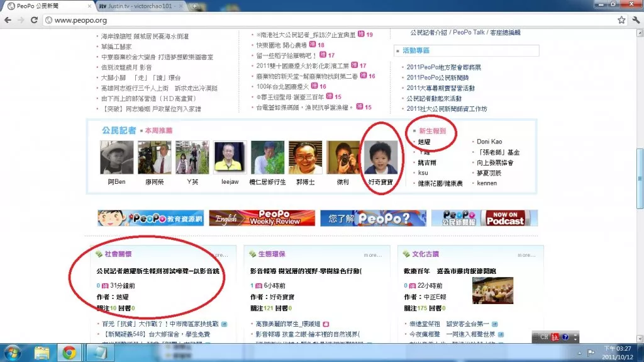644x362 pixels.
Task: Open the 向上發展協會 link
Action: click(495, 162)
